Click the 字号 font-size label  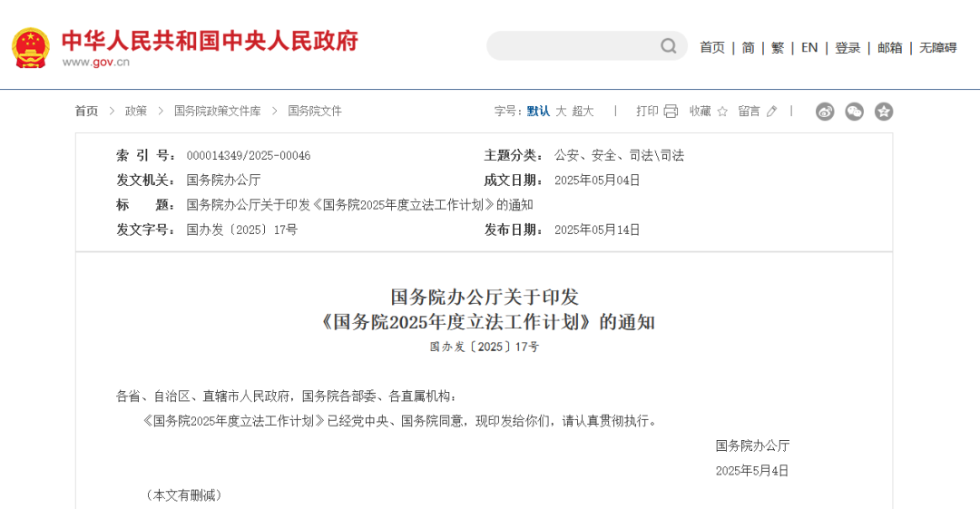pos(508,111)
